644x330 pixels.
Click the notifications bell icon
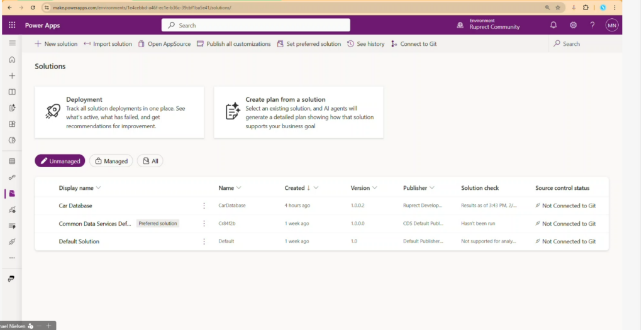553,25
